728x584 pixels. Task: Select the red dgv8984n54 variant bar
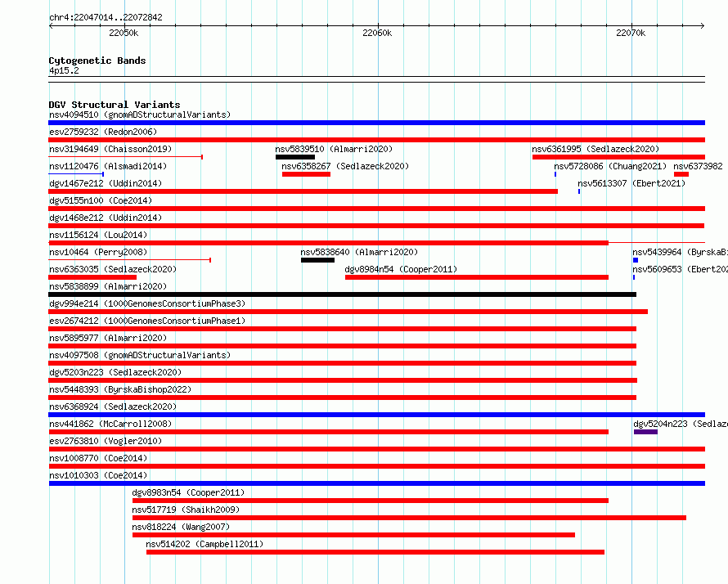click(477, 277)
